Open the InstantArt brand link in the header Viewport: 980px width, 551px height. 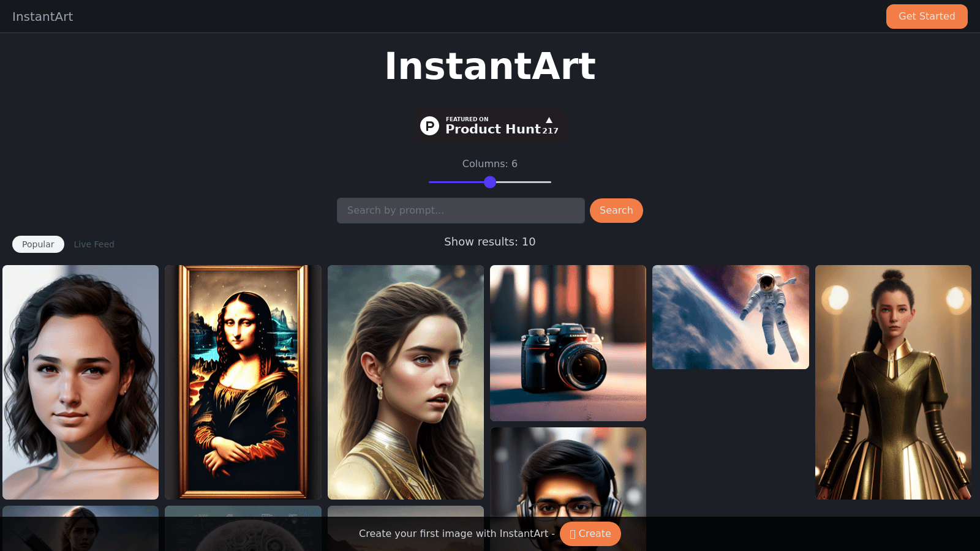[42, 17]
